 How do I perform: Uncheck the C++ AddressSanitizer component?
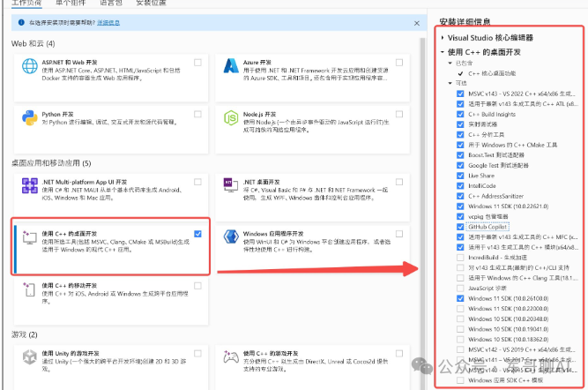(460, 196)
